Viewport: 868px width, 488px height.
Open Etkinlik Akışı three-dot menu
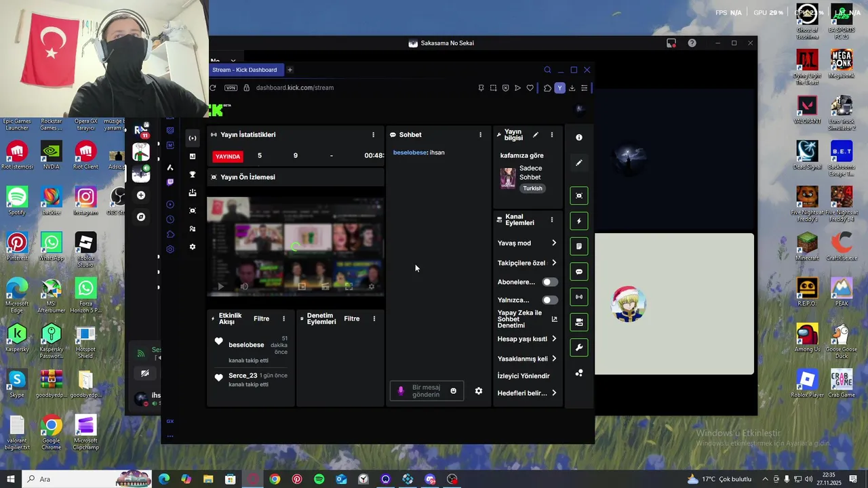tap(284, 319)
